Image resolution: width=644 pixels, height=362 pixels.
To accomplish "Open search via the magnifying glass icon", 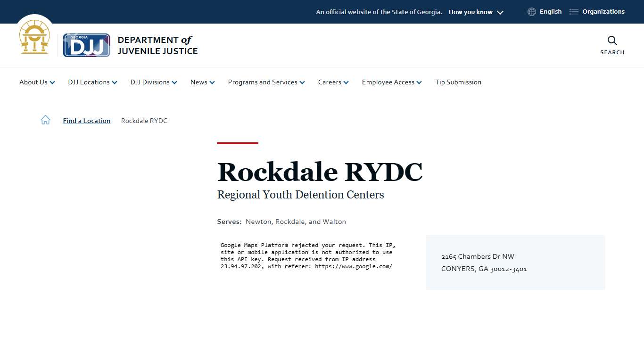I will pyautogui.click(x=612, y=41).
